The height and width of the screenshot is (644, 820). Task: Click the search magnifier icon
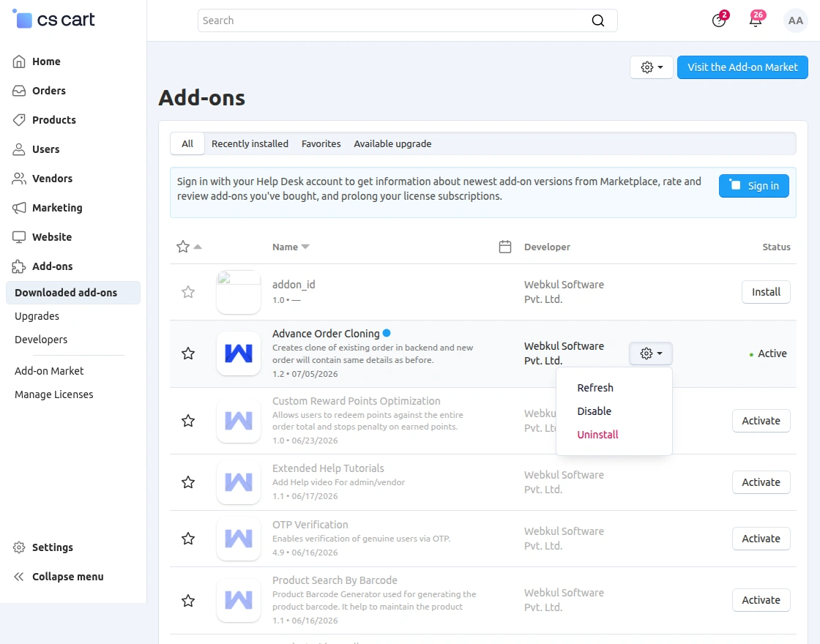597,20
